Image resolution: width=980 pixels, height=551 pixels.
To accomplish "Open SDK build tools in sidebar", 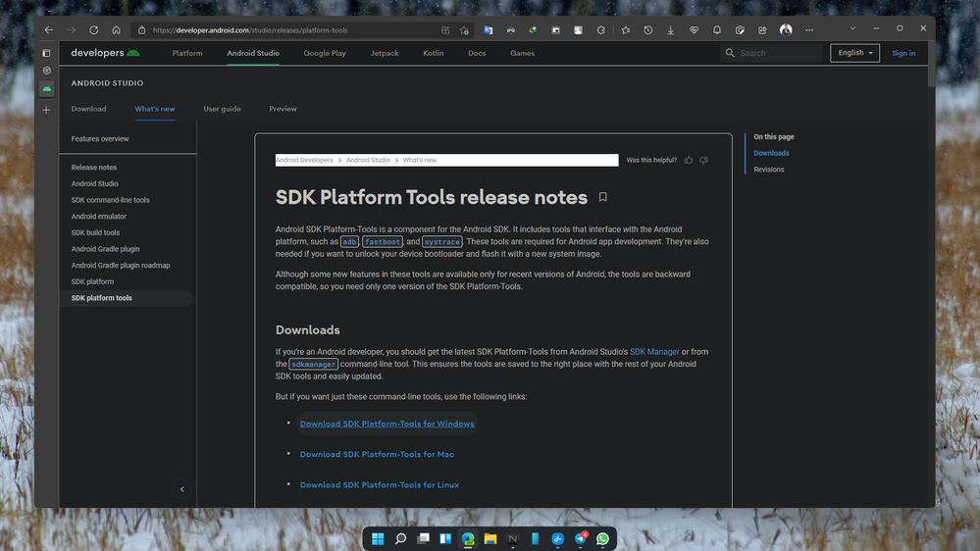I will tap(95, 232).
